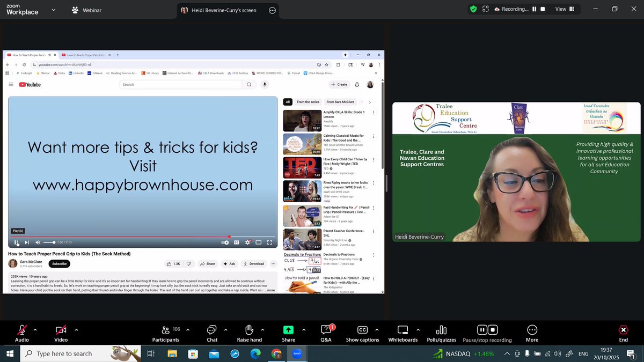The height and width of the screenshot is (362, 644).
Task: Click green Zoom Share button
Action: pos(289,333)
